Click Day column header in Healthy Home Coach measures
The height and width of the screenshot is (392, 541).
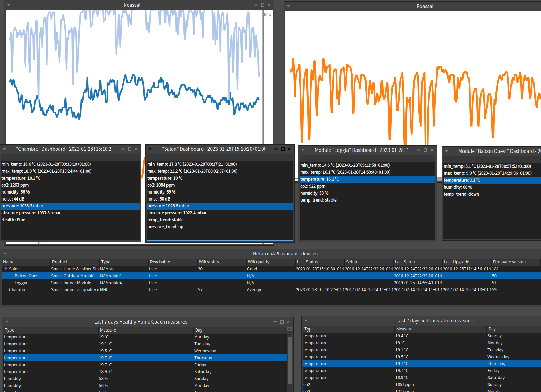click(x=240, y=330)
